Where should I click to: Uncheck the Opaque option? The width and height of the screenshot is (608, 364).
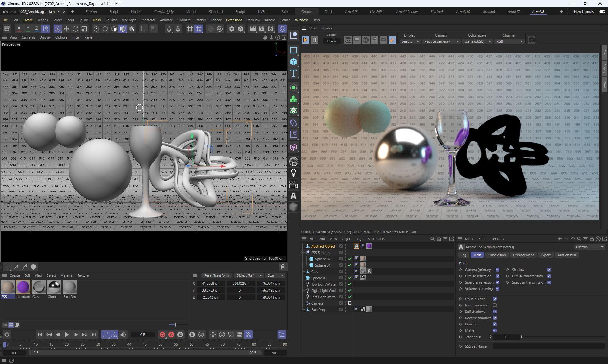[495, 324]
